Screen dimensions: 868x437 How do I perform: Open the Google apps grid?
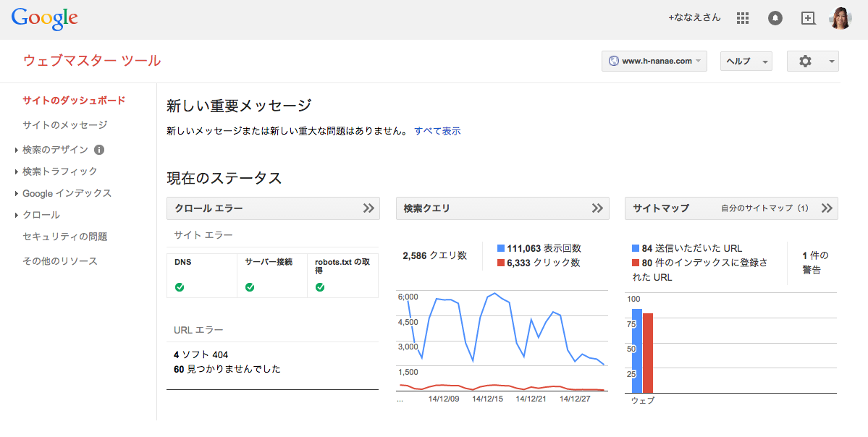click(742, 18)
